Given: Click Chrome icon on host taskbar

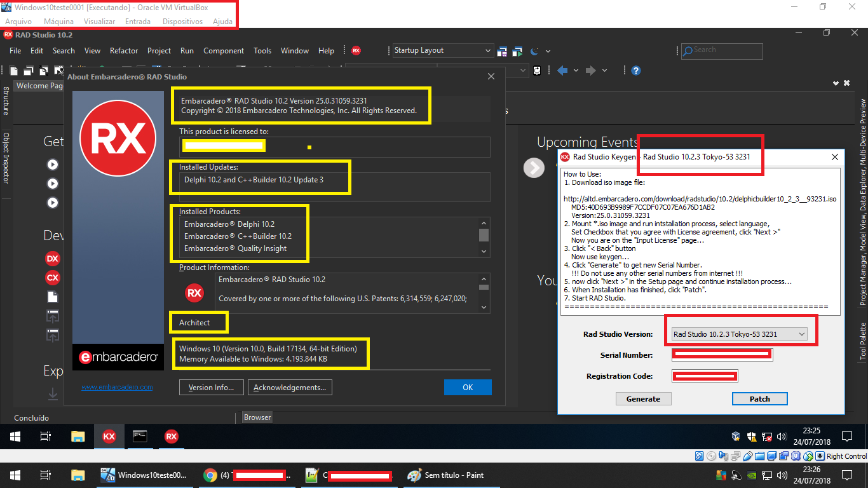Looking at the screenshot, I should pos(210,475).
